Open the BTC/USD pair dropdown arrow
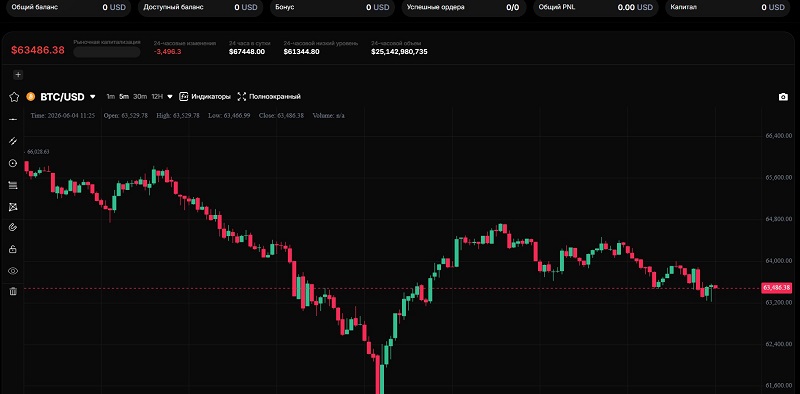Image resolution: width=800 pixels, height=394 pixels. (92, 96)
